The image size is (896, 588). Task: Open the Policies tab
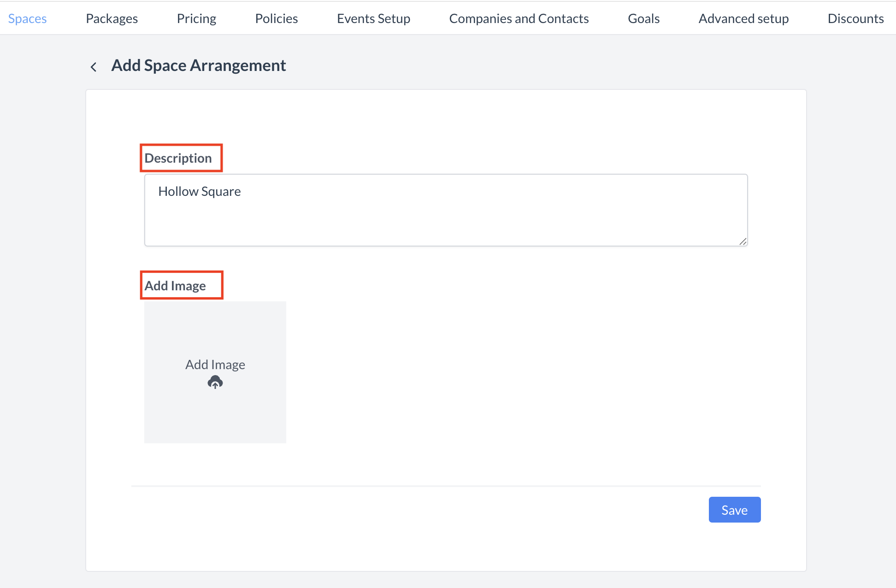pos(276,18)
